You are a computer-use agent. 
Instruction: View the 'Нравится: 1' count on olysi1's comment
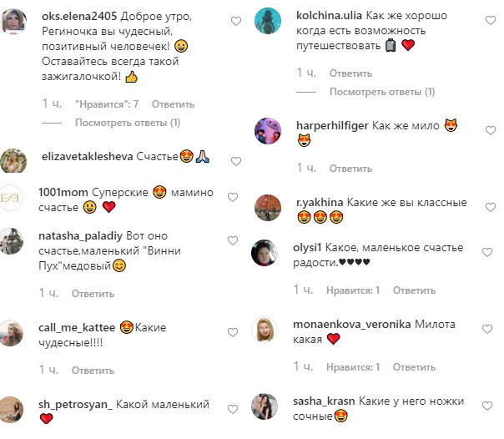[x=353, y=290]
